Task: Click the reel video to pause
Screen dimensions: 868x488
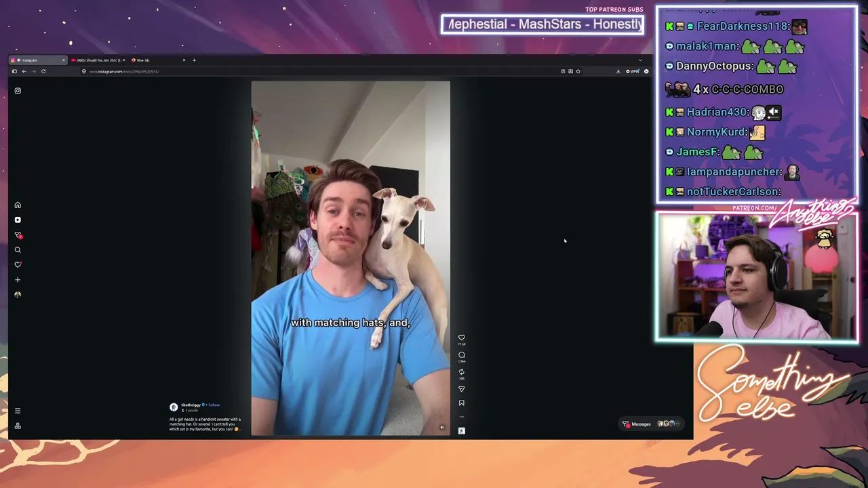Action: point(351,258)
